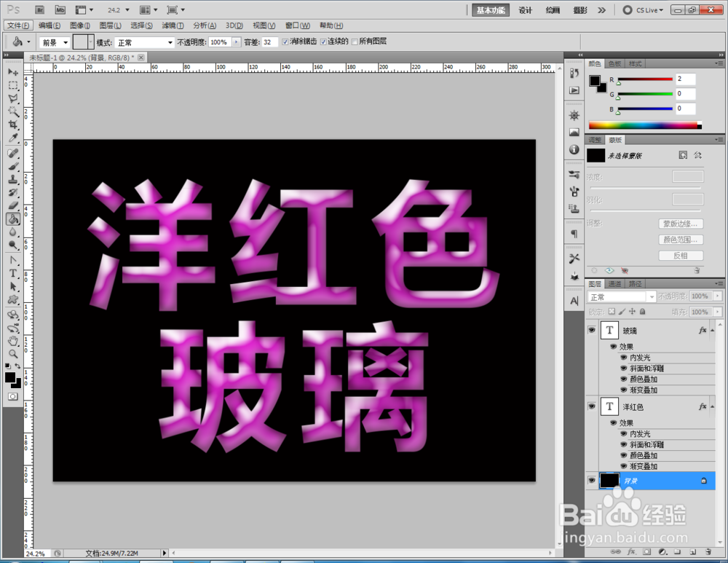Select the Eyedropper tool
This screenshot has width=728, height=563.
coord(13,138)
